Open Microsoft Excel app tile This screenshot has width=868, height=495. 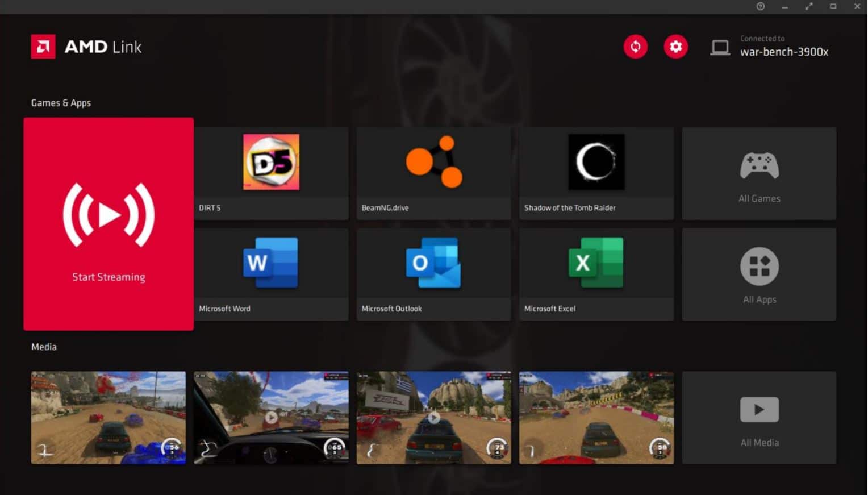pyautogui.click(x=596, y=274)
